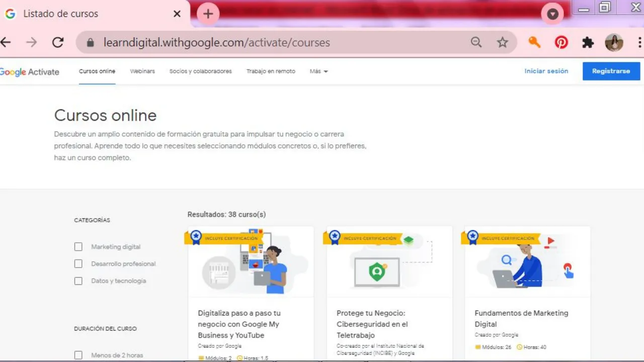Viewport: 644px width, 362px height.
Task: Click certification badge on Digitaliza paso a paso card
Action: tap(225, 237)
